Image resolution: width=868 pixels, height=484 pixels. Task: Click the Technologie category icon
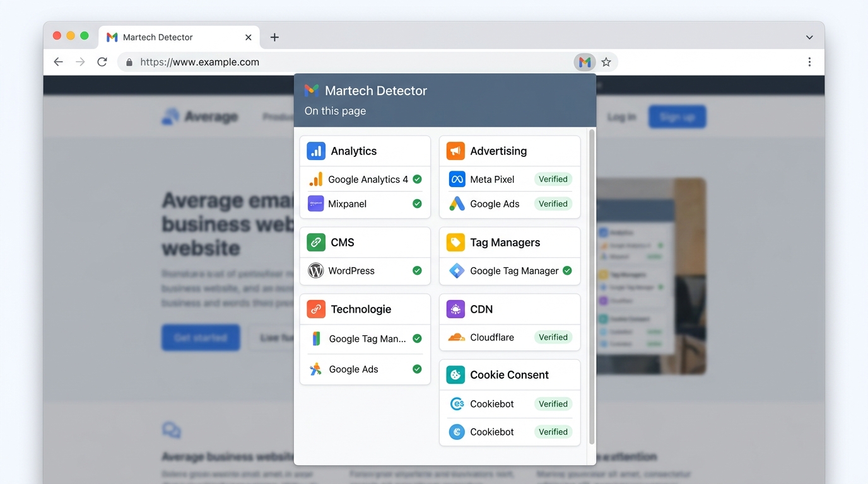pyautogui.click(x=316, y=309)
